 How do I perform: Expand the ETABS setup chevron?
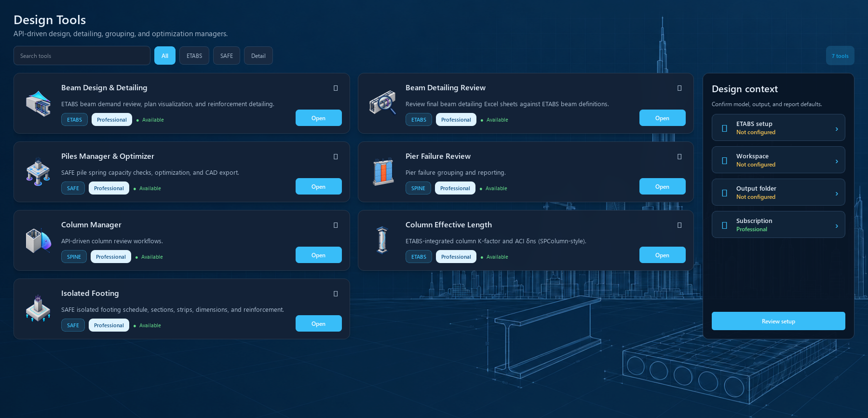tap(837, 129)
